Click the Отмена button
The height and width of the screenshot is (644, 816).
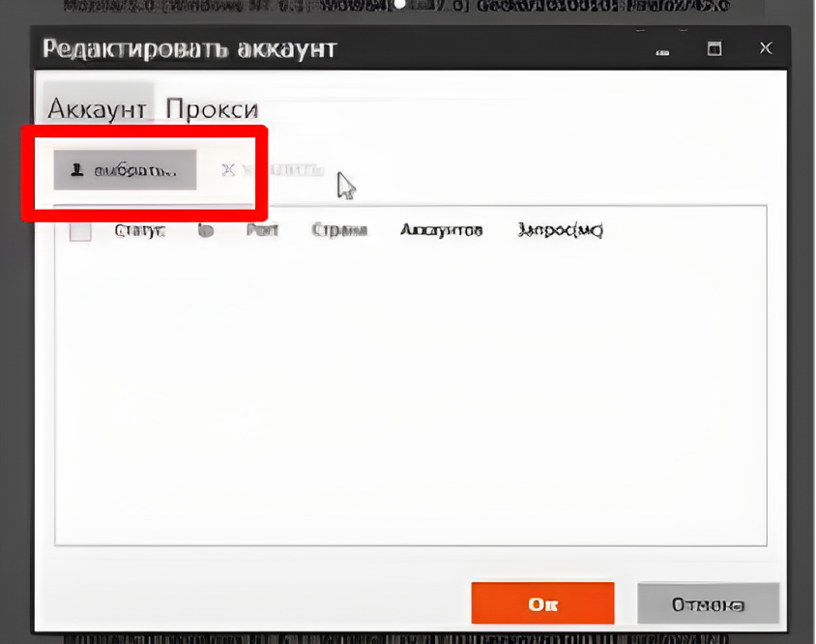[x=709, y=604]
